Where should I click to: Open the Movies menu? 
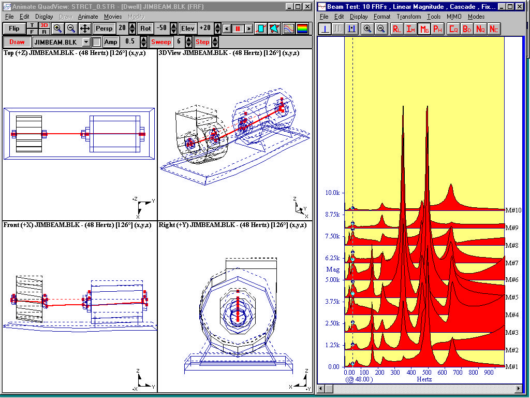click(113, 17)
